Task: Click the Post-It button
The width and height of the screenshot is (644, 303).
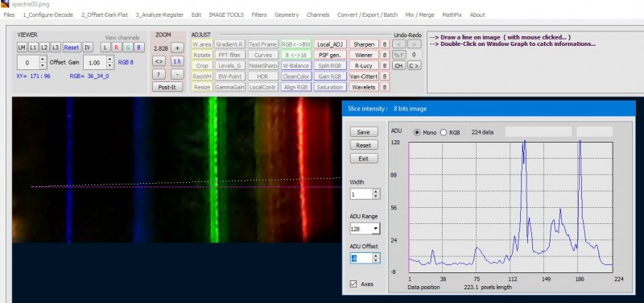Action: (167, 87)
